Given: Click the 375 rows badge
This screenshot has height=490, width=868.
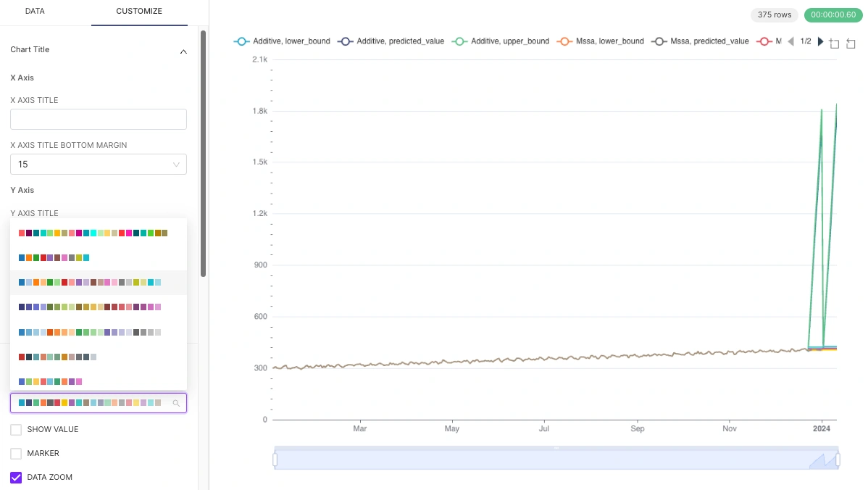Looking at the screenshot, I should click(x=775, y=15).
